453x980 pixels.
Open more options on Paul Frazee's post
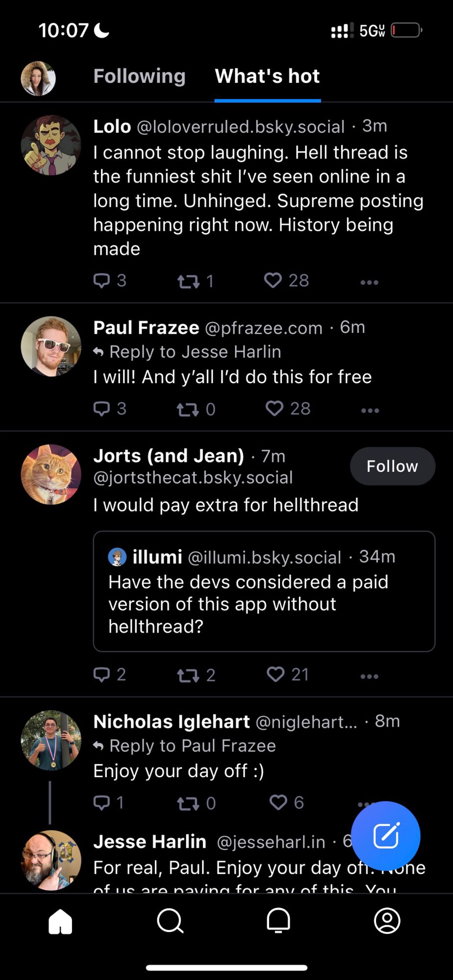click(370, 411)
